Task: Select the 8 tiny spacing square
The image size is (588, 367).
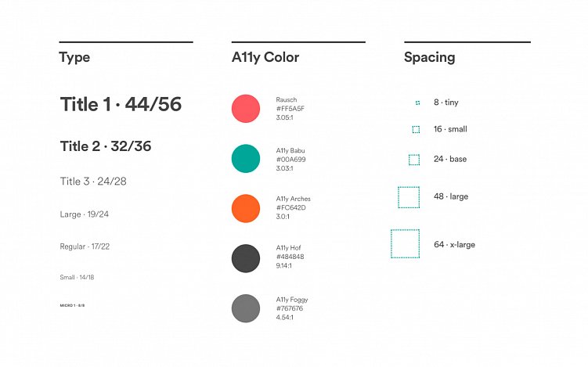Action: point(417,103)
